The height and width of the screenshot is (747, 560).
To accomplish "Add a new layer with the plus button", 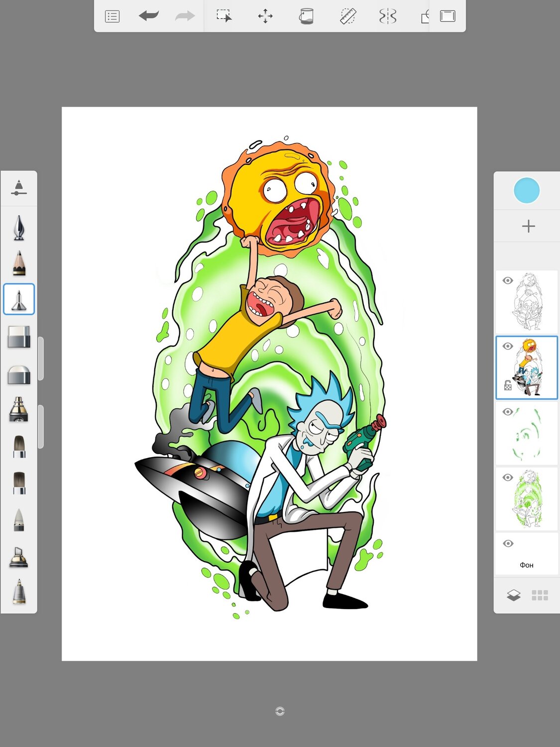I will (x=528, y=226).
